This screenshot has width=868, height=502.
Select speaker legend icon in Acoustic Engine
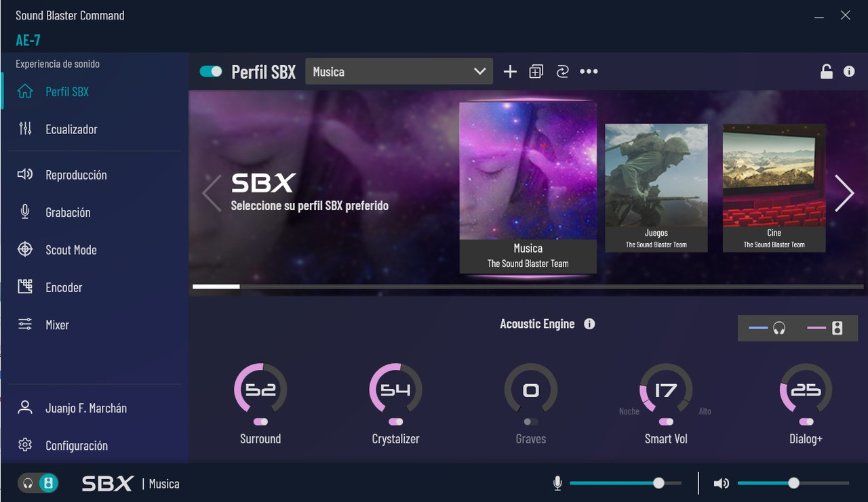[837, 329]
